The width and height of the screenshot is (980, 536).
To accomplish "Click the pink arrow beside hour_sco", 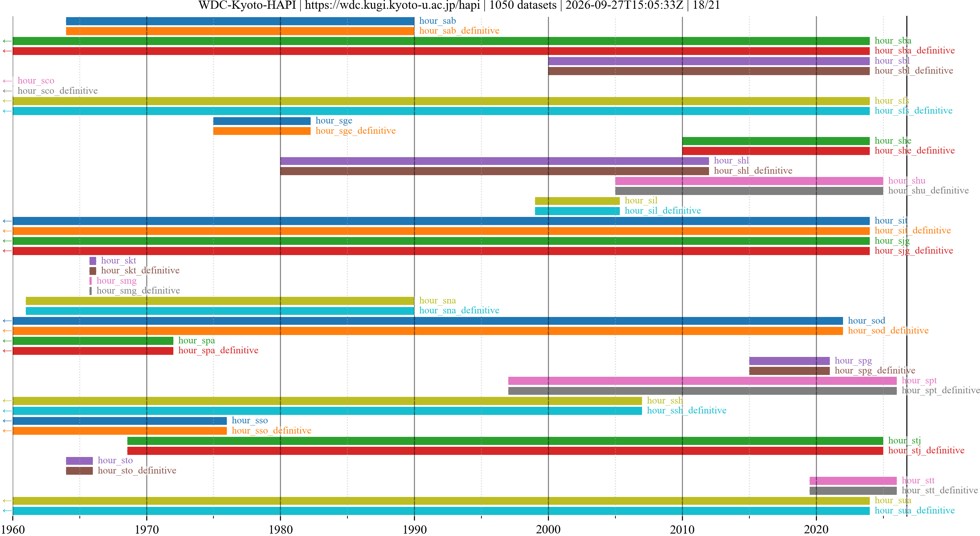I will (7, 81).
